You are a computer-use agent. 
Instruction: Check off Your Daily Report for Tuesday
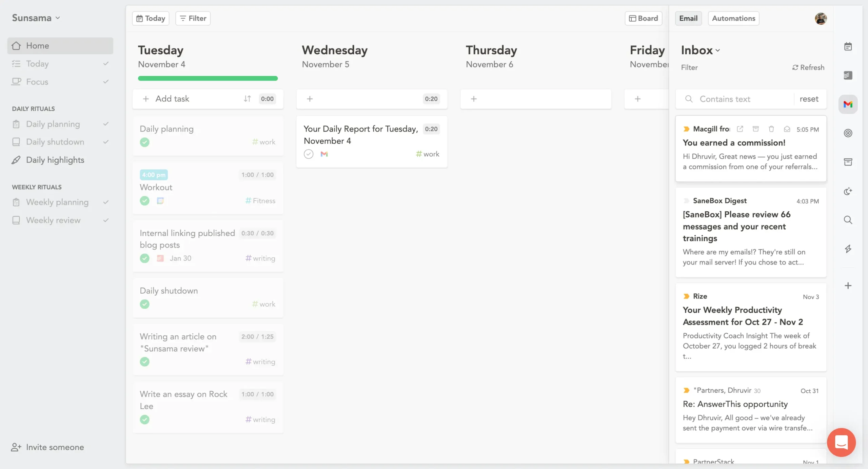309,154
